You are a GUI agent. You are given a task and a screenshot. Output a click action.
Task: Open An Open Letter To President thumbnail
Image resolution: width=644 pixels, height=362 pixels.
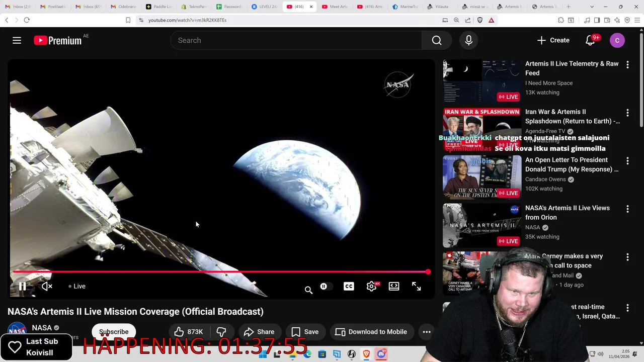click(x=482, y=177)
